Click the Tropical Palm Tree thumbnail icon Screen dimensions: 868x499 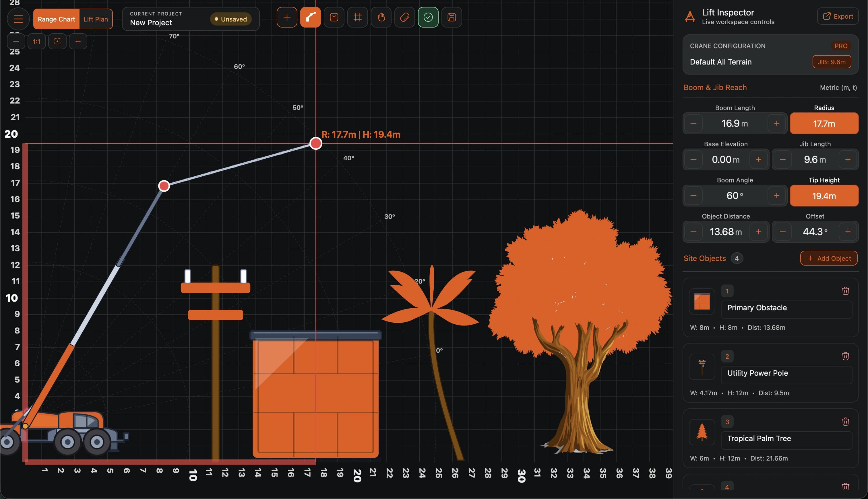point(702,432)
